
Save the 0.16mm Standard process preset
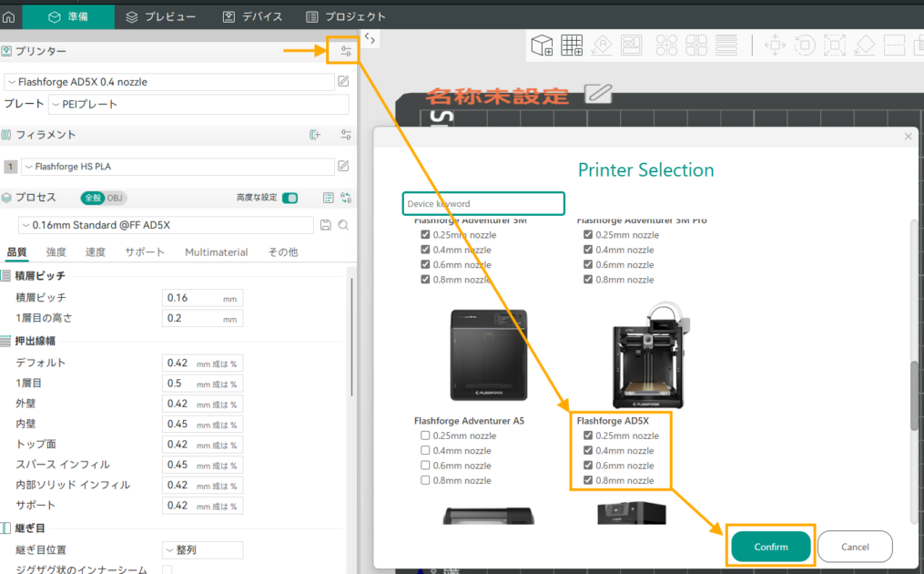[325, 225]
